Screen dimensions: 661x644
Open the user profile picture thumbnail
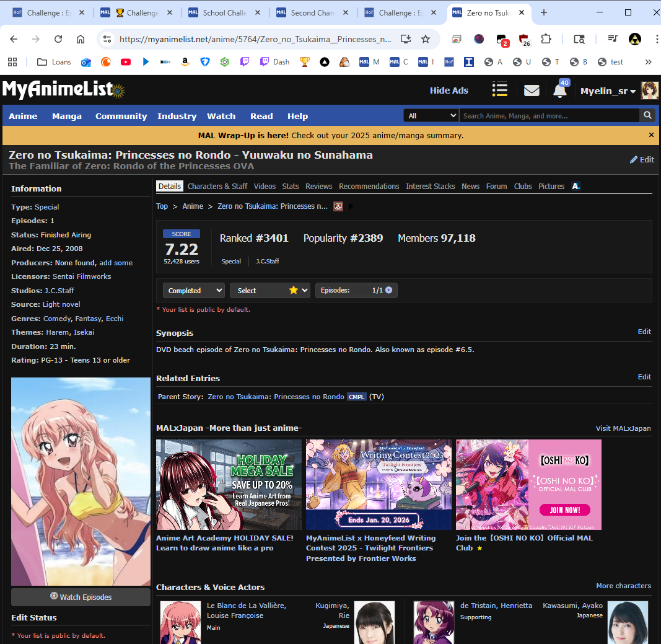click(x=649, y=90)
